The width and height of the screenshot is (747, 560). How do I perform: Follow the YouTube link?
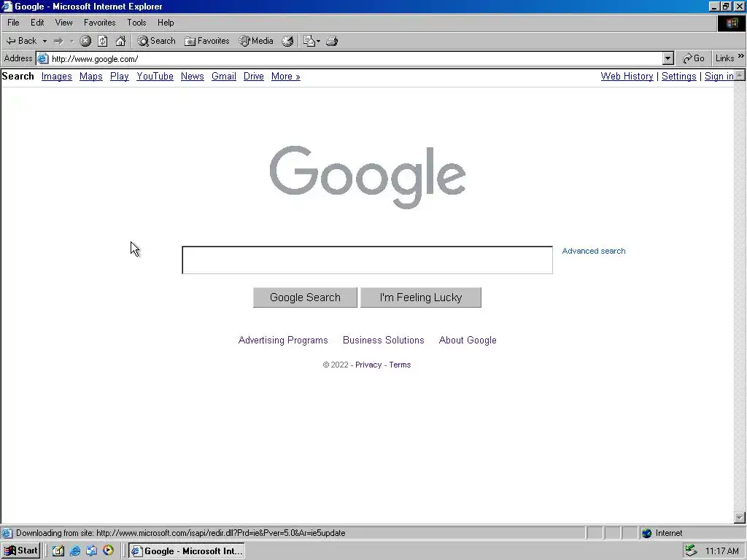[x=155, y=76]
